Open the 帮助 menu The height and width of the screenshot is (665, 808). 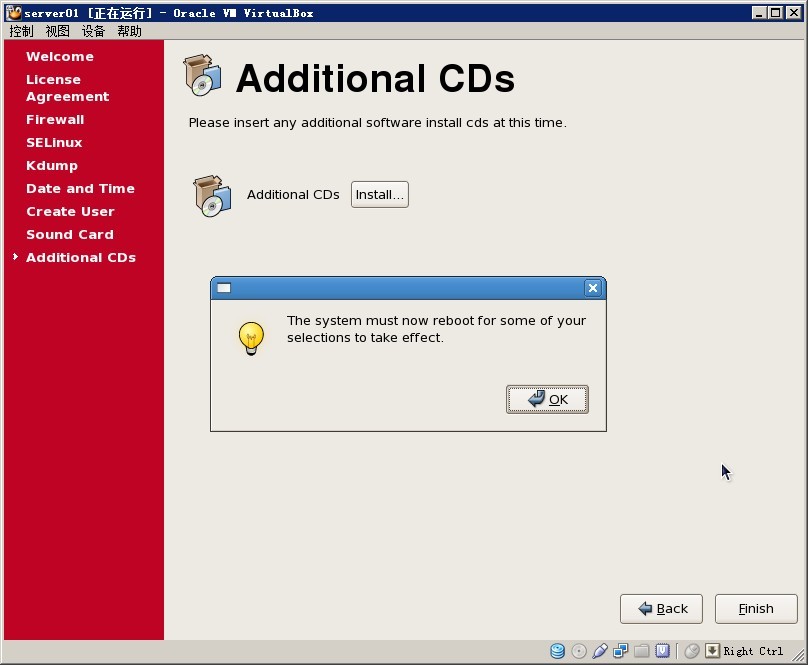[x=129, y=31]
